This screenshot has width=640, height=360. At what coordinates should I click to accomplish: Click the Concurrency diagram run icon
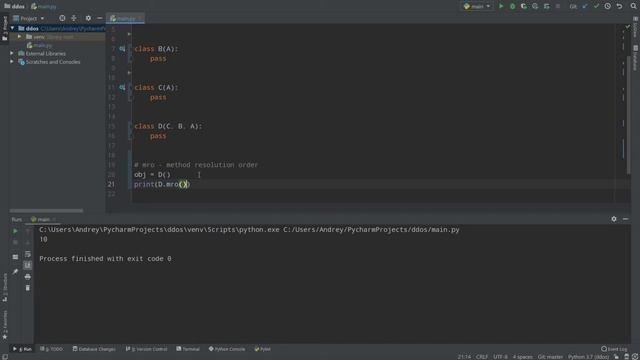point(547,6)
